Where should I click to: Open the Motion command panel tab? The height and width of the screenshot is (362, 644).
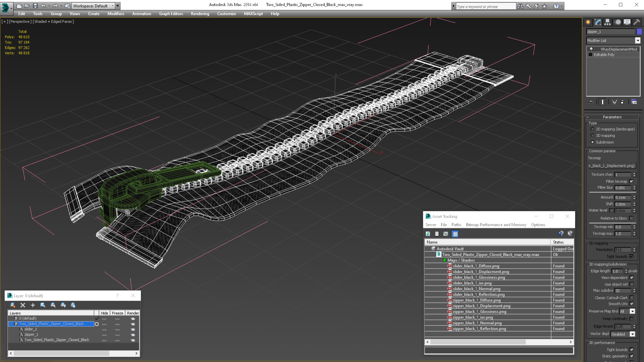[x=617, y=22]
